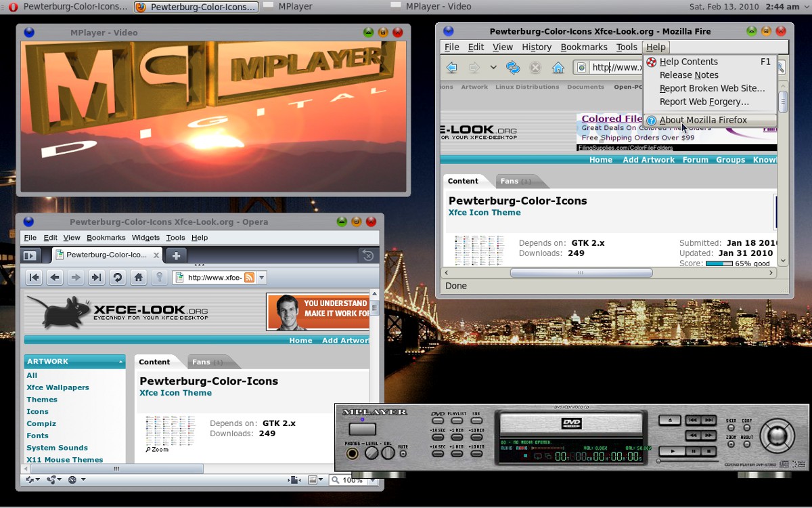
Task: Choose Report Web Forgery entry
Action: [x=710, y=102]
